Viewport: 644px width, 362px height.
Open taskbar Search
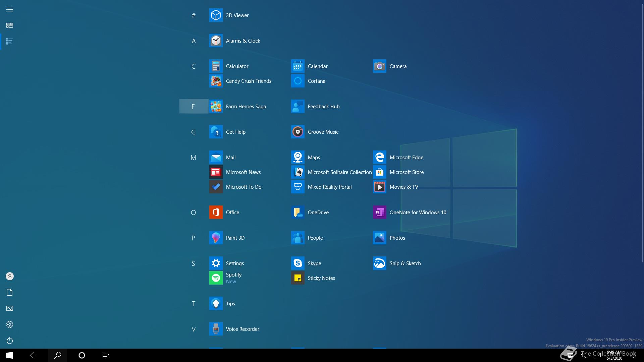click(58, 355)
